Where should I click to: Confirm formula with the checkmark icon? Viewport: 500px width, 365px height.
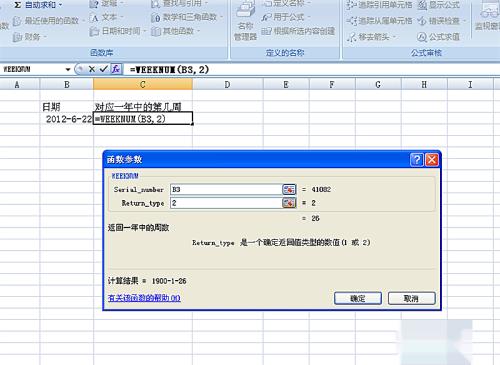pos(104,69)
